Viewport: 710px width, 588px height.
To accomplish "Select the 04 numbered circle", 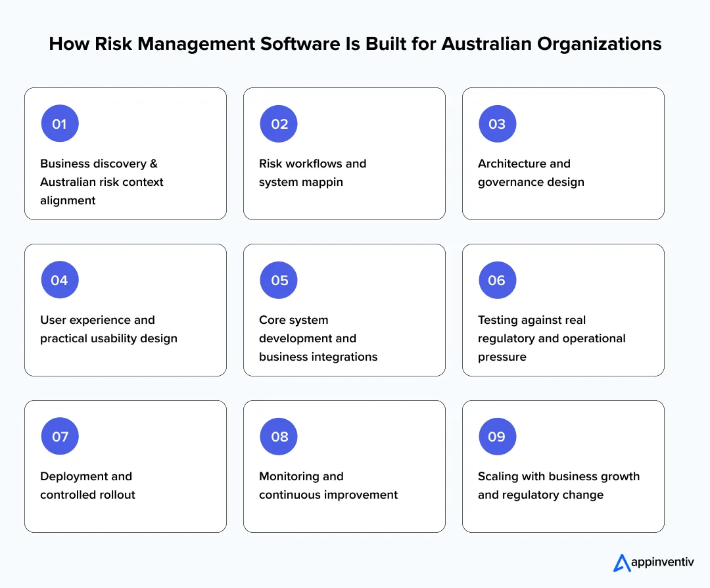I will click(x=60, y=279).
